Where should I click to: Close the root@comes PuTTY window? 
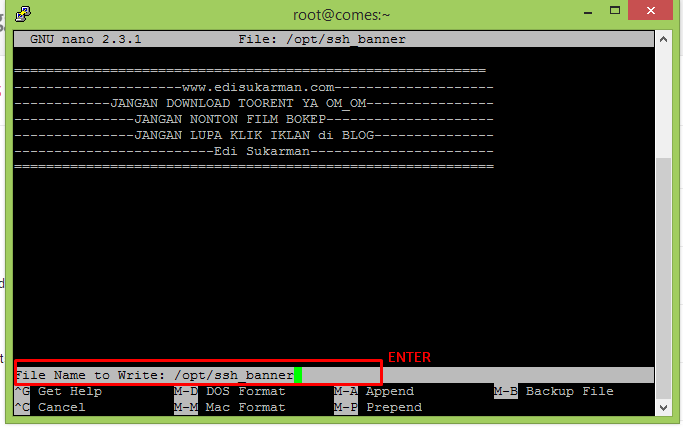click(650, 10)
